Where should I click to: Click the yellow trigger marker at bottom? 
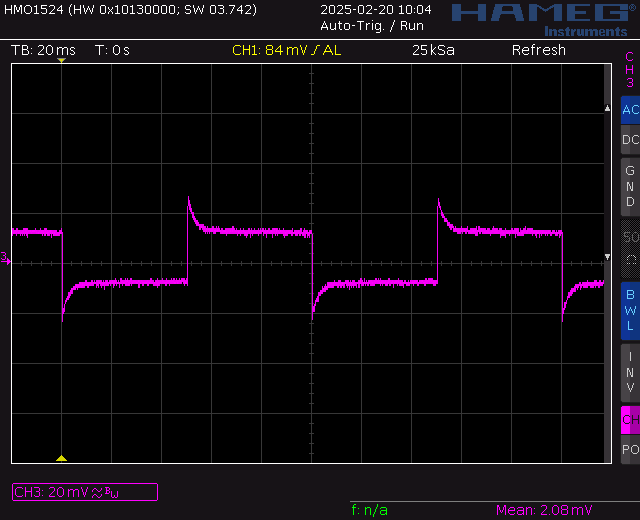click(61, 458)
